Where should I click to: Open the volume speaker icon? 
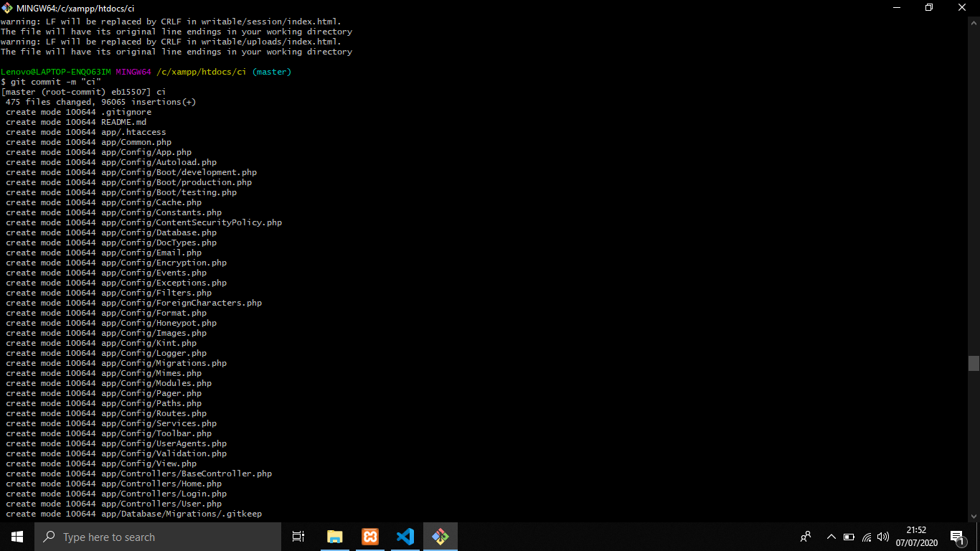pos(883,537)
